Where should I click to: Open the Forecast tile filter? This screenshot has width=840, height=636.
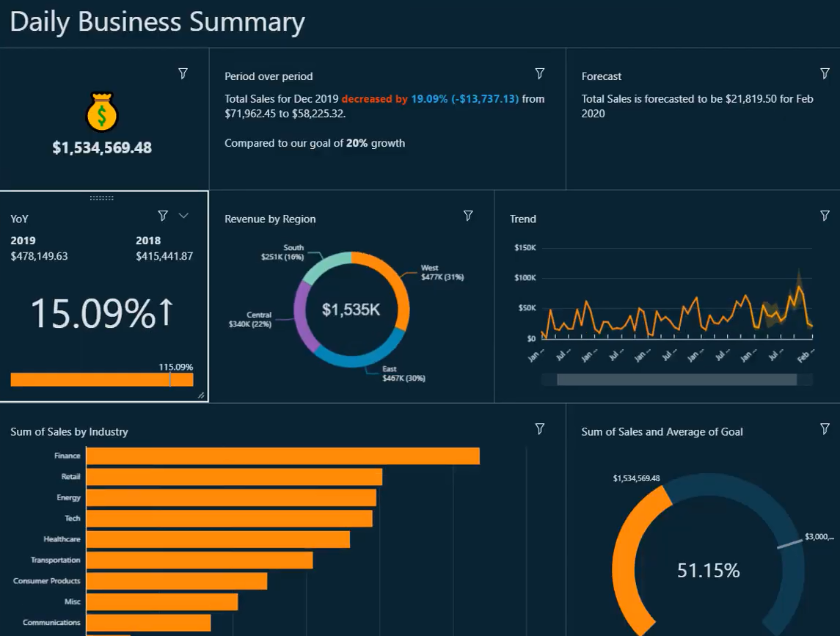click(825, 74)
